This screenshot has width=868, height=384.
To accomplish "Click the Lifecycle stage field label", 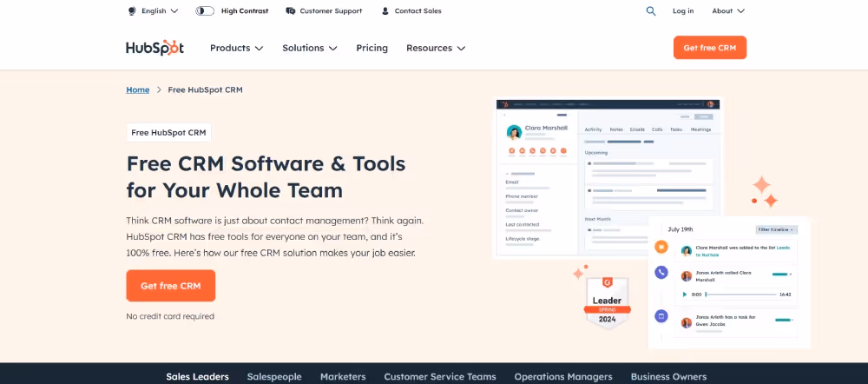I will (x=522, y=238).
